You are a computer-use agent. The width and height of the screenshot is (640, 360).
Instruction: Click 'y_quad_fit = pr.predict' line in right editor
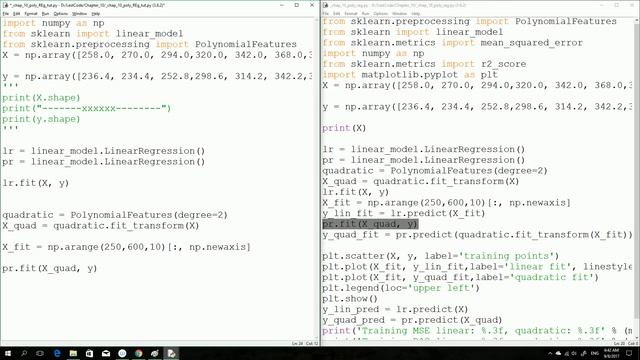tap(477, 235)
